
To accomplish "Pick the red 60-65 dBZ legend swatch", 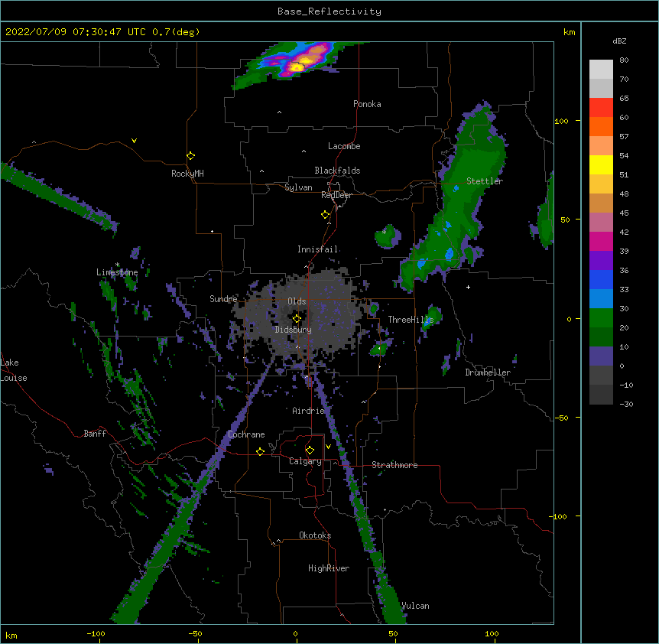I will [601, 108].
